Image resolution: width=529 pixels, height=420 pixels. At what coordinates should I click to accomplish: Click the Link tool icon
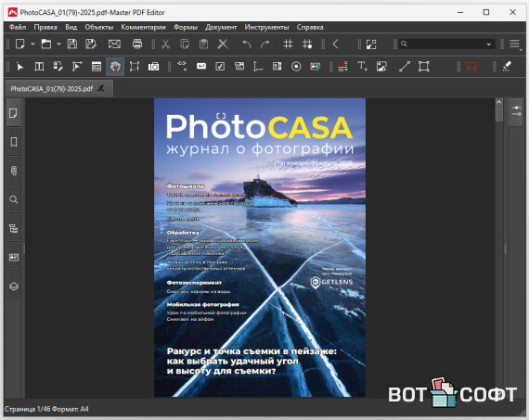182,66
